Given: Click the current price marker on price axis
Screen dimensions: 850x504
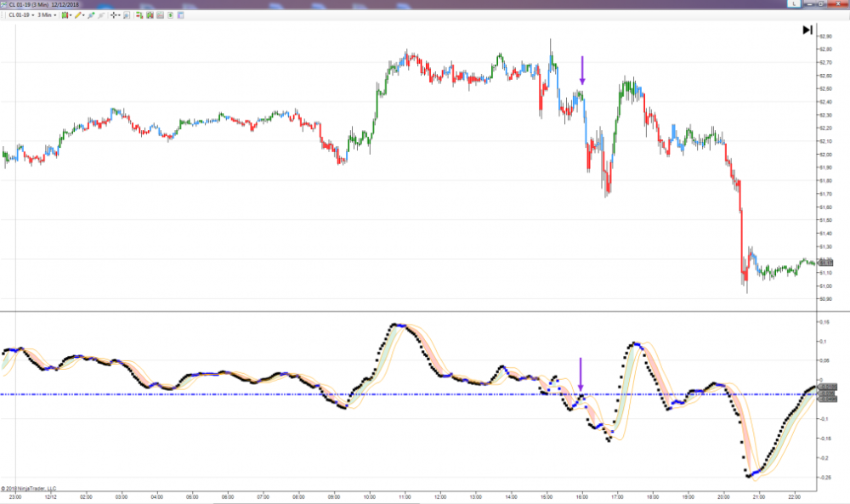Looking at the screenshot, I should pos(827,263).
